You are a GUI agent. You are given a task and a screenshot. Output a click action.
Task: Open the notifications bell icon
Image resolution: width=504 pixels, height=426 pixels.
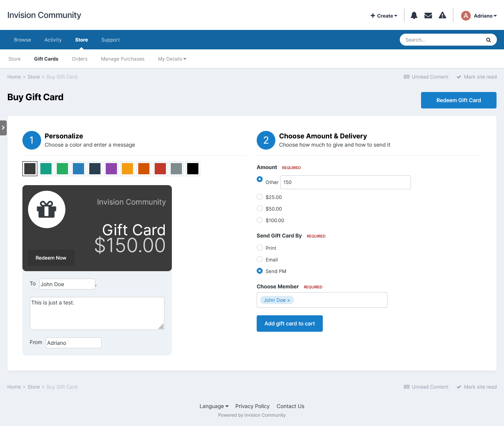414,15
